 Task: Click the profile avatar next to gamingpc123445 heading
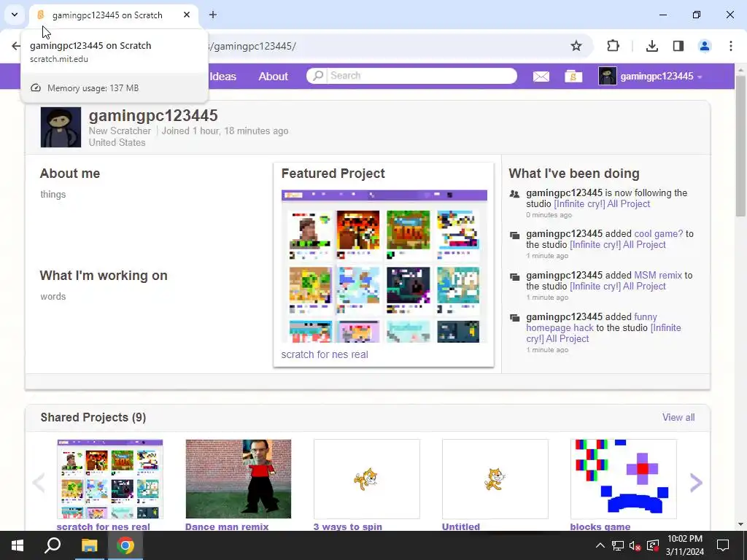click(61, 127)
